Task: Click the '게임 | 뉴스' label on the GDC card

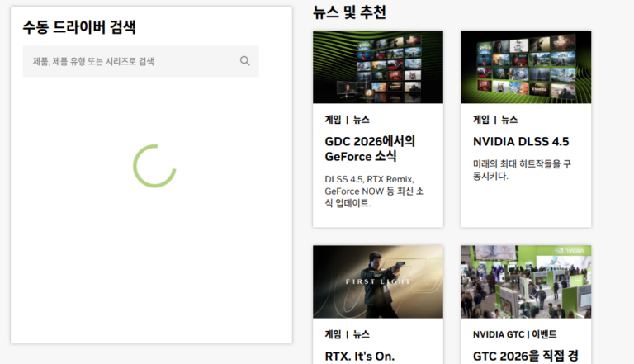Action: click(347, 120)
